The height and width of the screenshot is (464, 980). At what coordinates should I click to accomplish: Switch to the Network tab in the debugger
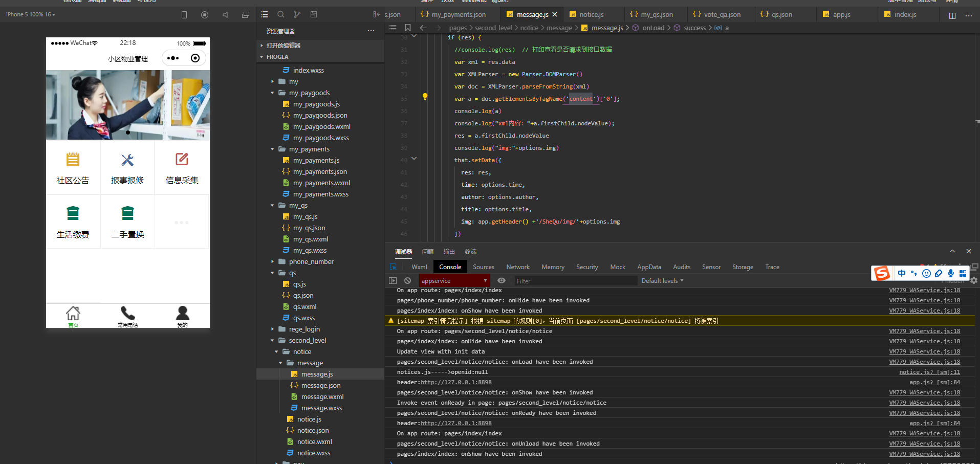coord(517,267)
